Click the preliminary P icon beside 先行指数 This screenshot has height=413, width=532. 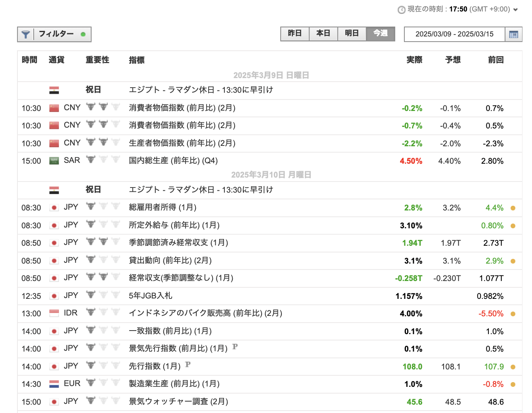(x=188, y=364)
